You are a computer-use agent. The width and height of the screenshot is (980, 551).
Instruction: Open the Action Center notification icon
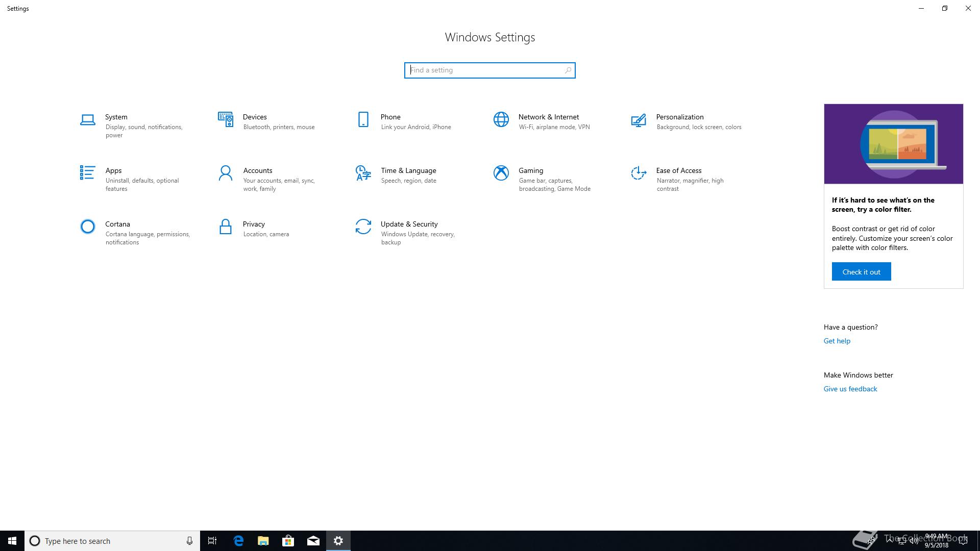963,541
